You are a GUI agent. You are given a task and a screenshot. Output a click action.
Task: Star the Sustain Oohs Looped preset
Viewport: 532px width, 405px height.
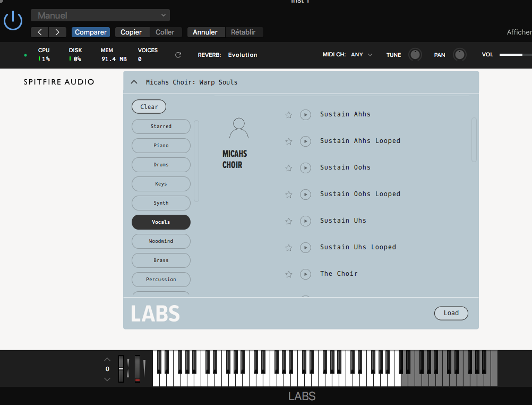289,195
